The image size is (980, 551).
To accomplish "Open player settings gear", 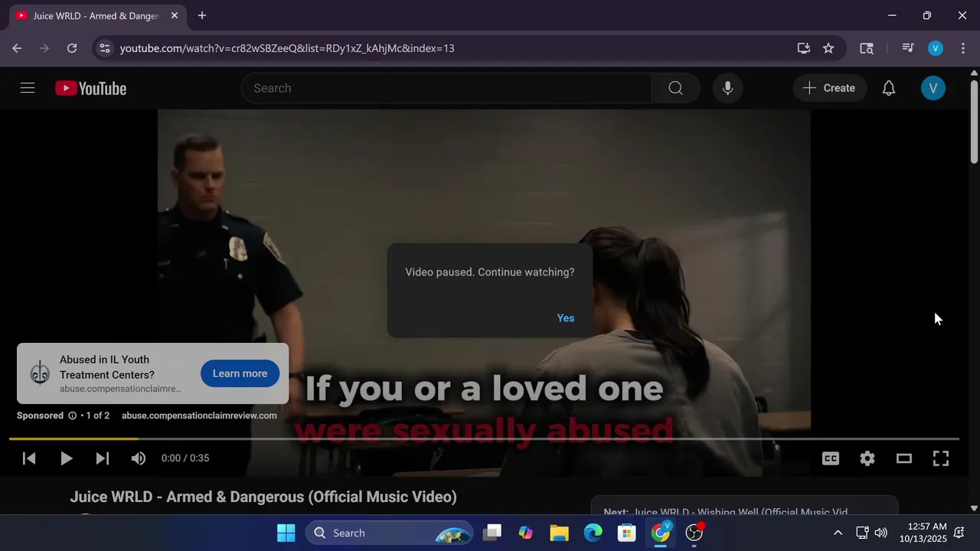I will 867,458.
